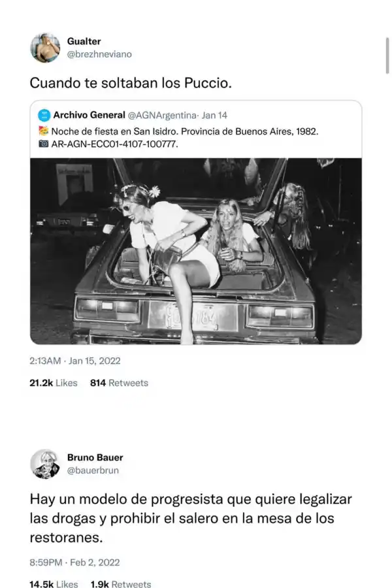This screenshot has width=392, height=588.
Task: View the 814 Retweets list
Action: pyautogui.click(x=119, y=383)
